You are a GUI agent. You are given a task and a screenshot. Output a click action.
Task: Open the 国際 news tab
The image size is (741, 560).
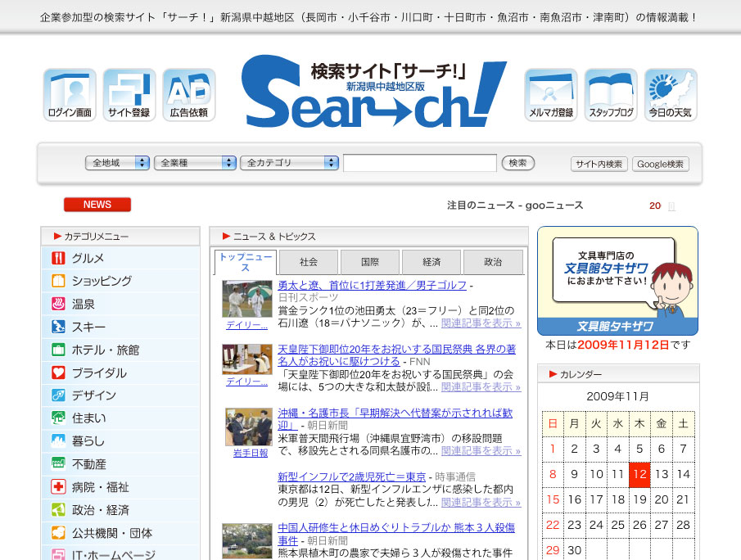tap(370, 262)
